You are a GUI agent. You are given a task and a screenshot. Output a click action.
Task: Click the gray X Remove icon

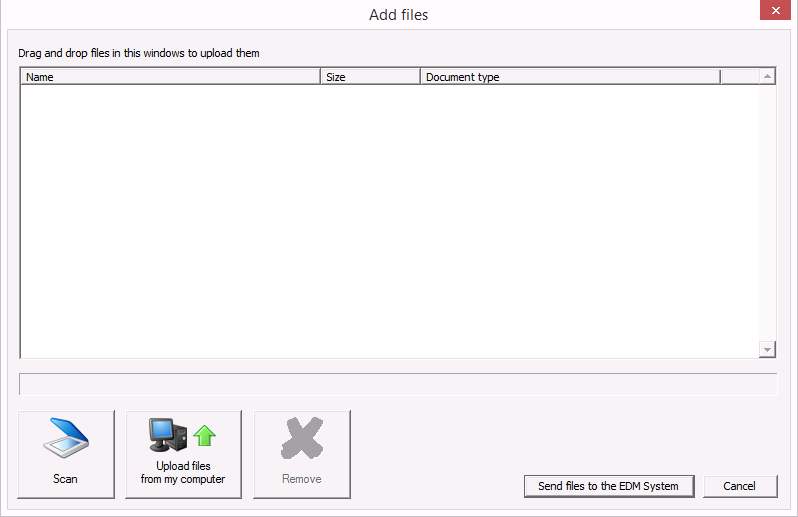(x=302, y=438)
